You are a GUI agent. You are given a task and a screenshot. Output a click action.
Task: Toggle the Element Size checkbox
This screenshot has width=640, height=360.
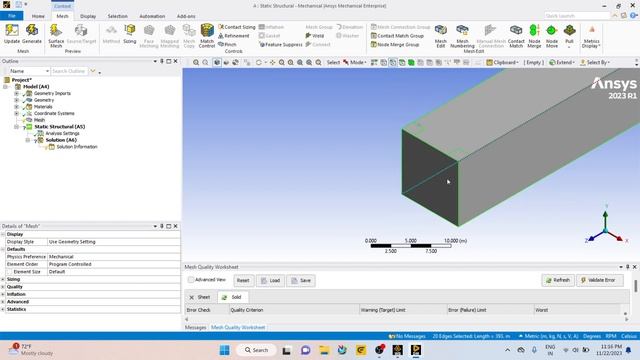pyautogui.click(x=9, y=271)
